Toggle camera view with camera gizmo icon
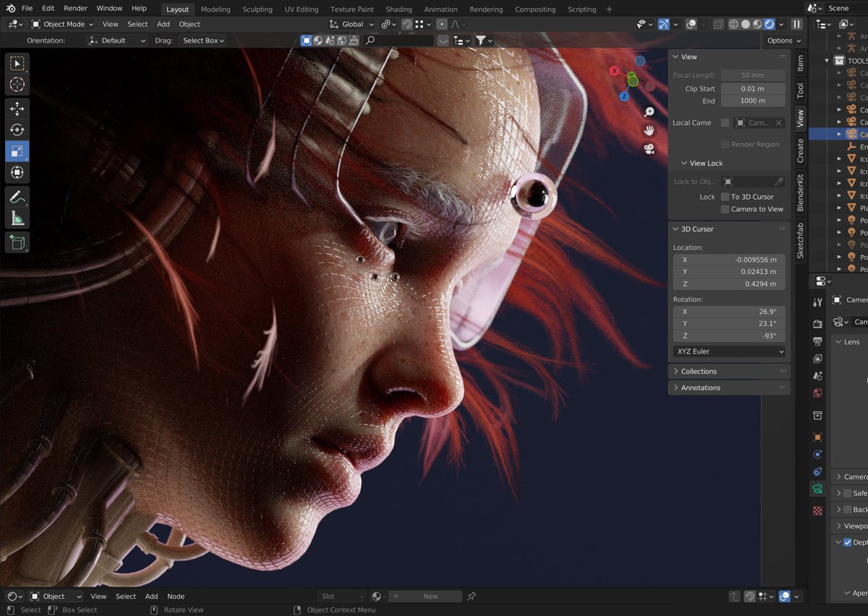The height and width of the screenshot is (616, 868). tap(649, 149)
